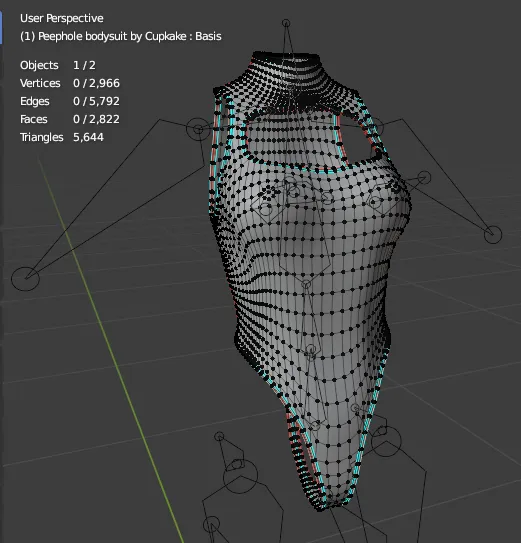Click the face count "0 / 2,822"
The height and width of the screenshot is (543, 521).
click(x=96, y=119)
